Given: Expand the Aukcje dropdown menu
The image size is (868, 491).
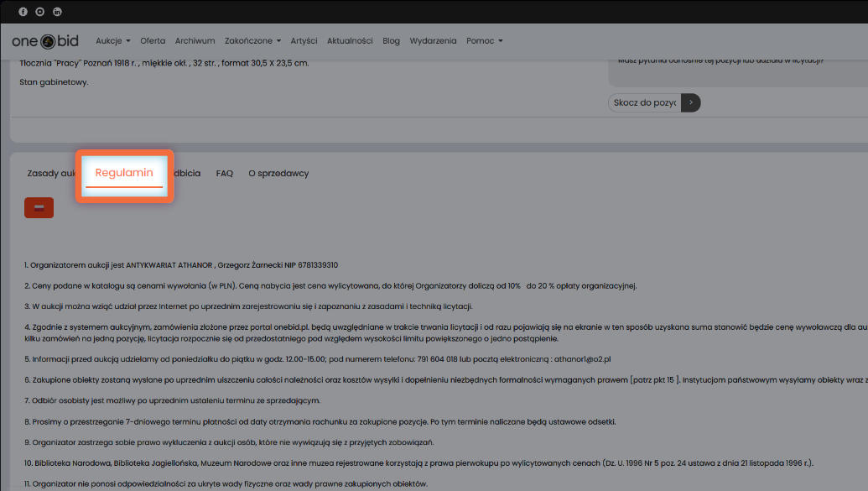Looking at the screenshot, I should point(113,41).
